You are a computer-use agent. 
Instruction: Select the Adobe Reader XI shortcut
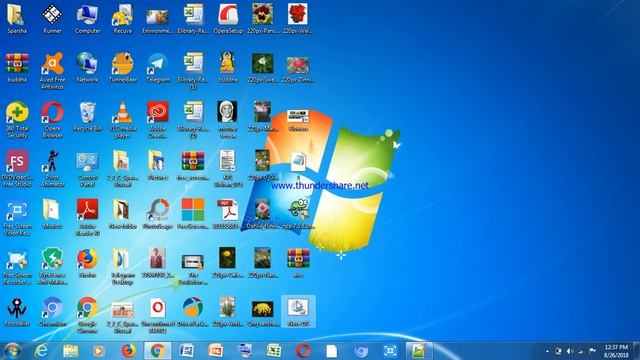tap(87, 218)
